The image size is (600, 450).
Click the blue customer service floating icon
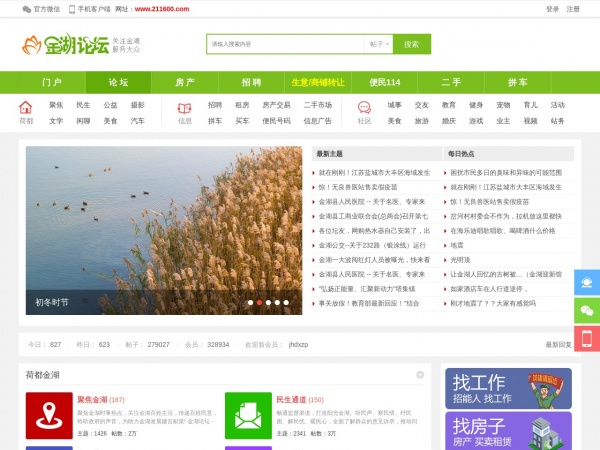tap(588, 282)
